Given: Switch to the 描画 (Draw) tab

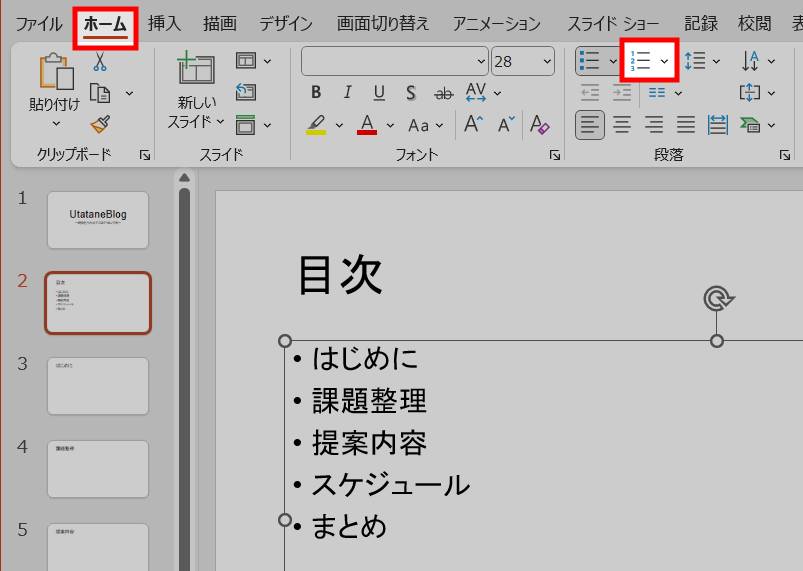Looking at the screenshot, I should (220, 24).
